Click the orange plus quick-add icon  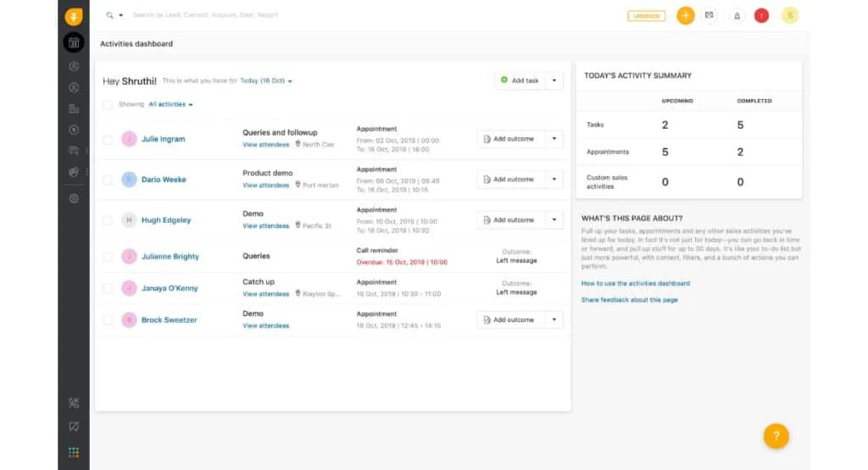pyautogui.click(x=685, y=15)
